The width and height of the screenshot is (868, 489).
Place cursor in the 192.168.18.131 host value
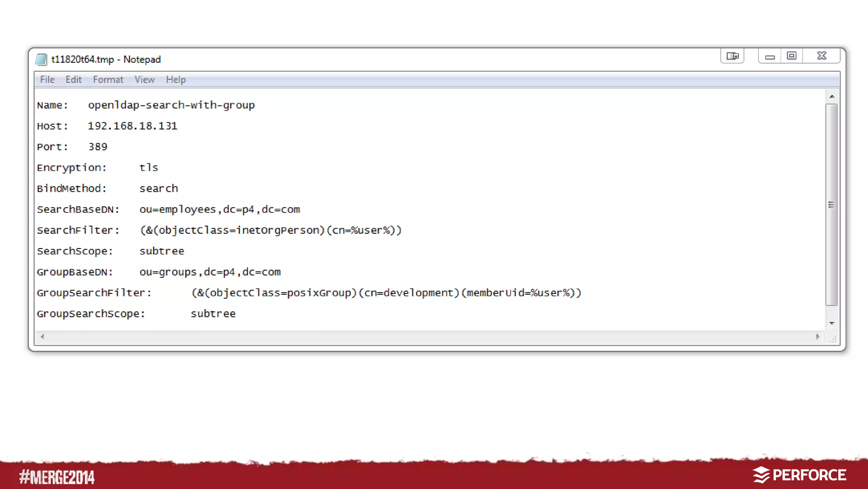tap(132, 126)
